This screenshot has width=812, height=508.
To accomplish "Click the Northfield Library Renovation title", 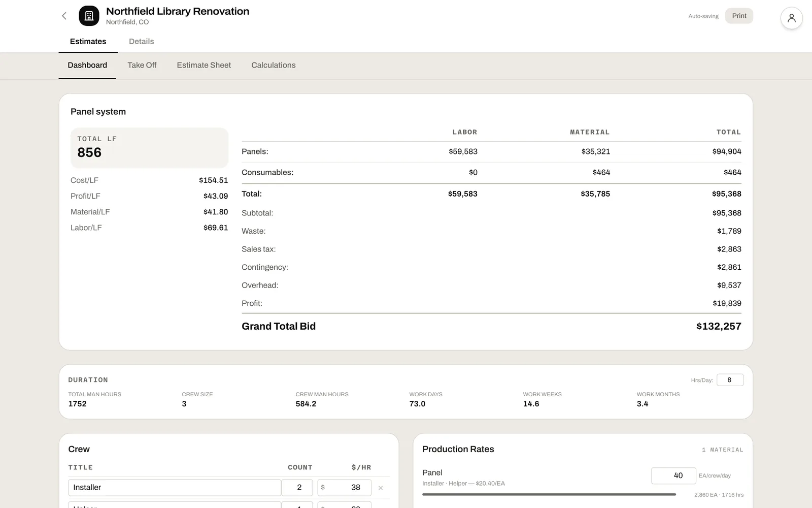I will pyautogui.click(x=178, y=11).
